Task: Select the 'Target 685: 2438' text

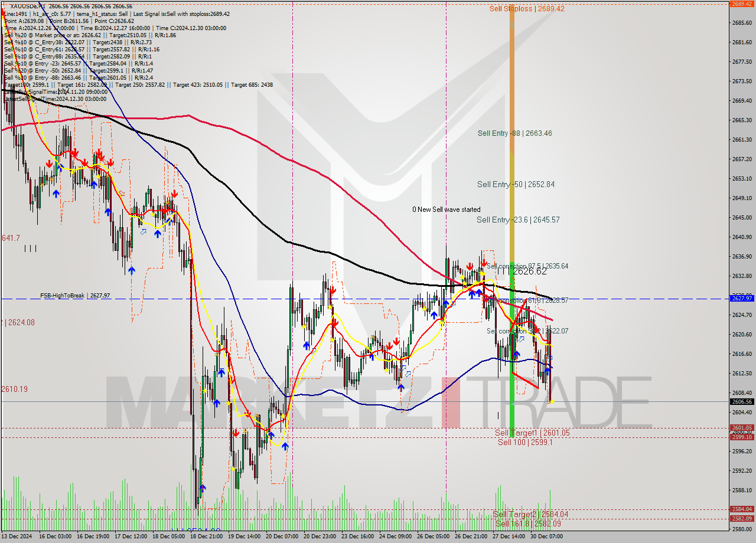Action: click(x=252, y=85)
